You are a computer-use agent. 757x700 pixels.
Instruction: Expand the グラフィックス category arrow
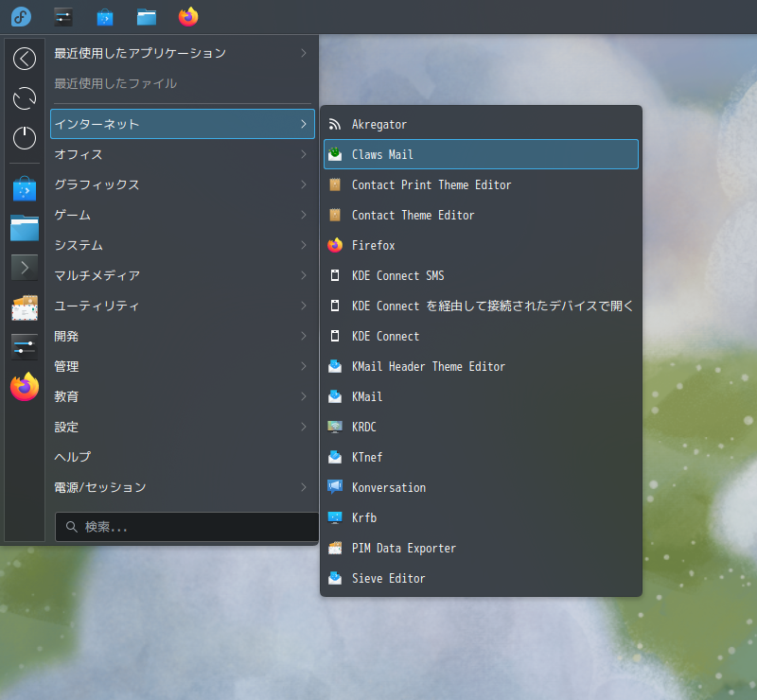click(303, 184)
